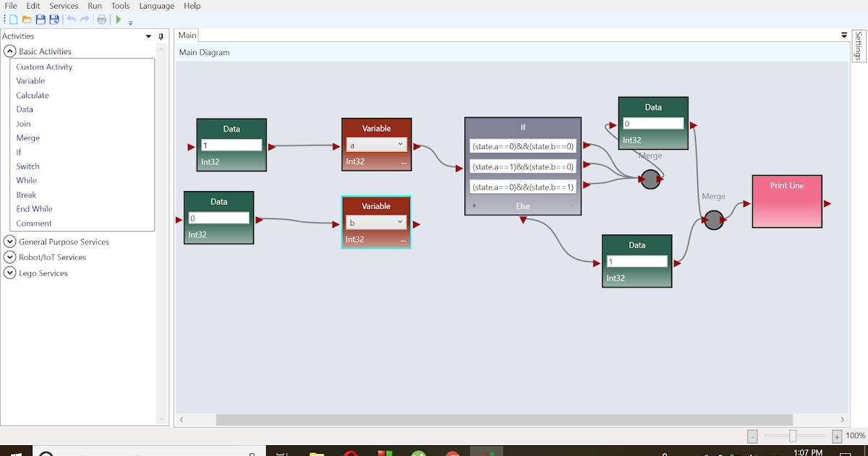
Task: Zoom out using the minus button
Action: point(752,436)
